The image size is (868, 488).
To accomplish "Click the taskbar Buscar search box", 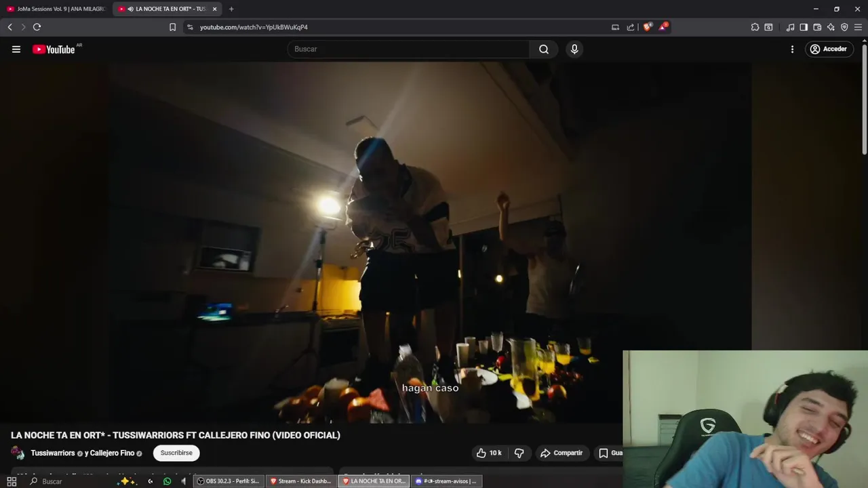I will pyautogui.click(x=68, y=481).
